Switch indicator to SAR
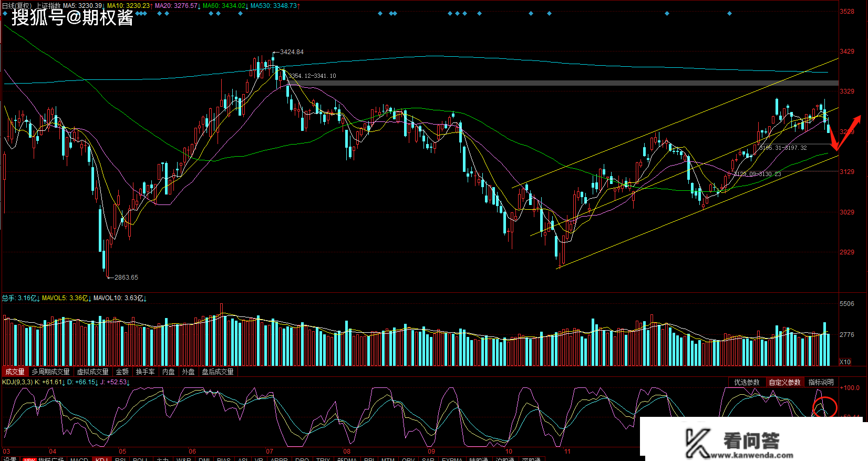This screenshot has width=868, height=461. click(x=428, y=459)
